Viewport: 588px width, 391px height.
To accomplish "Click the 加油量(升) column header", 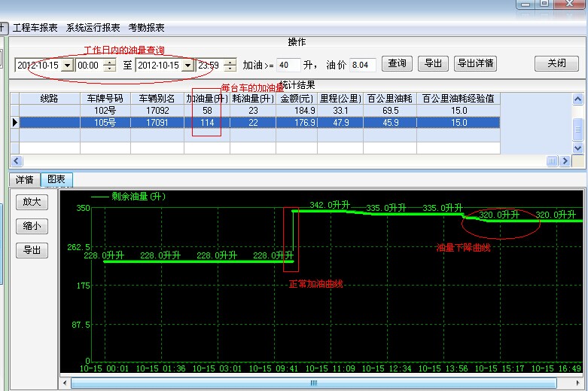I will [207, 99].
